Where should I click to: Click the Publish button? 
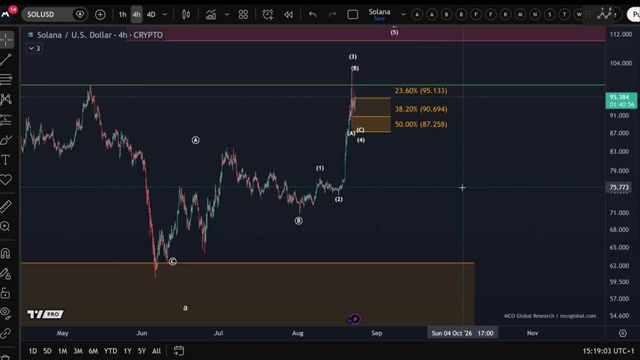pyautogui.click(x=633, y=15)
